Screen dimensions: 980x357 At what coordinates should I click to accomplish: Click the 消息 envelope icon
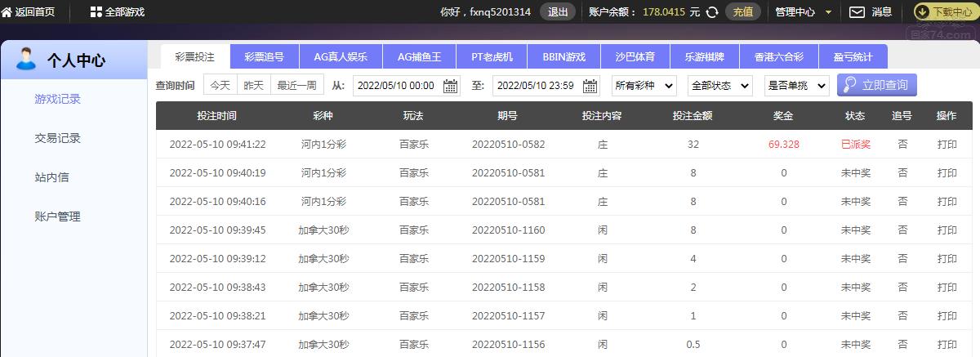coord(857,12)
